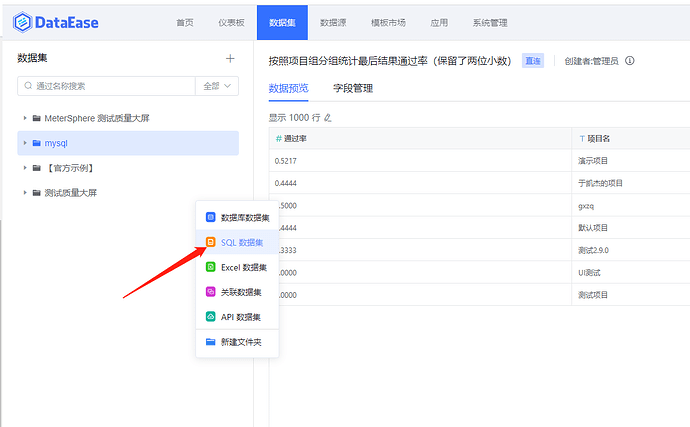Click the 通过率 column header

pos(420,139)
